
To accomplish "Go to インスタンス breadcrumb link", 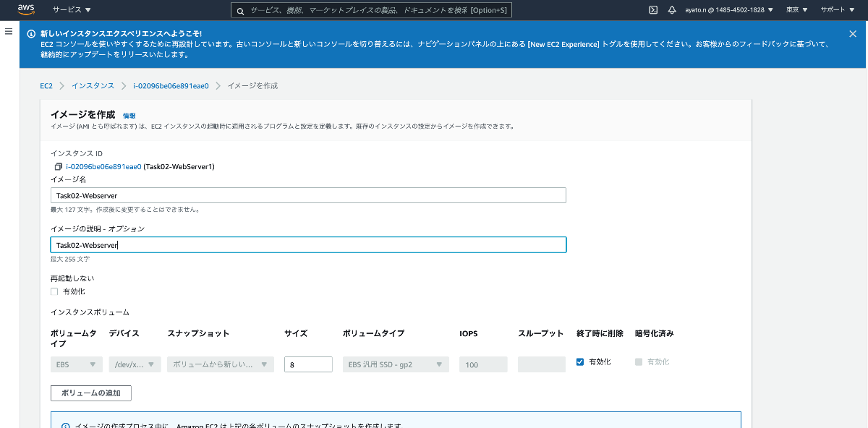I will (x=93, y=85).
